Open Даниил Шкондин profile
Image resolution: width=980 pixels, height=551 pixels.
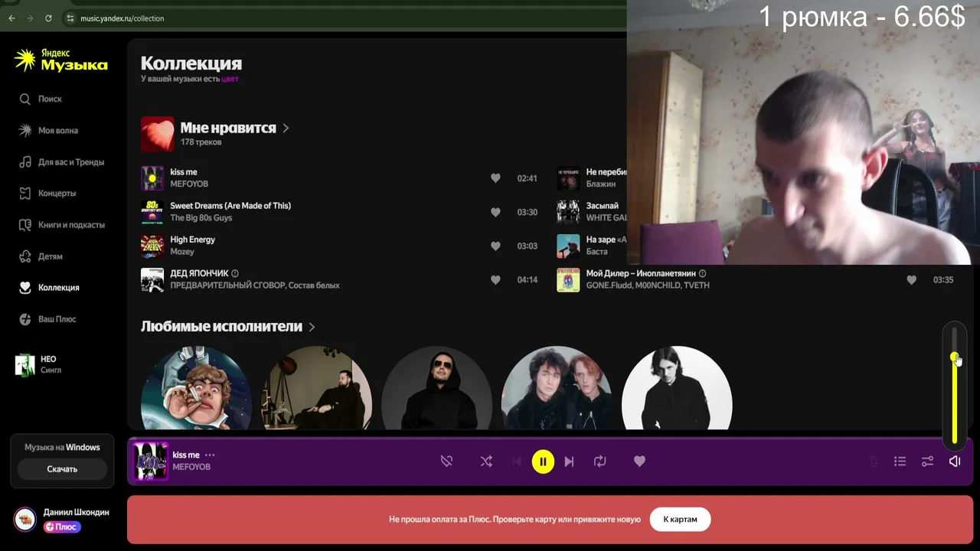(76, 512)
